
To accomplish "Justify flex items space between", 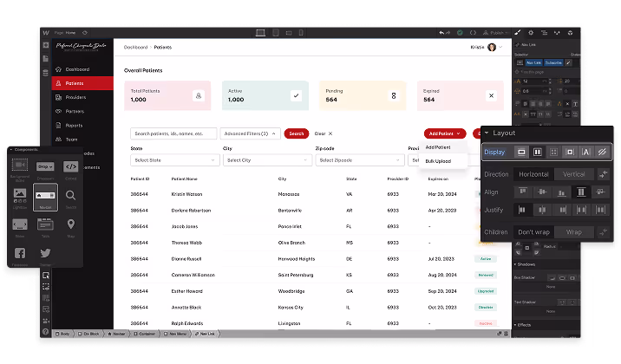I will (581, 210).
